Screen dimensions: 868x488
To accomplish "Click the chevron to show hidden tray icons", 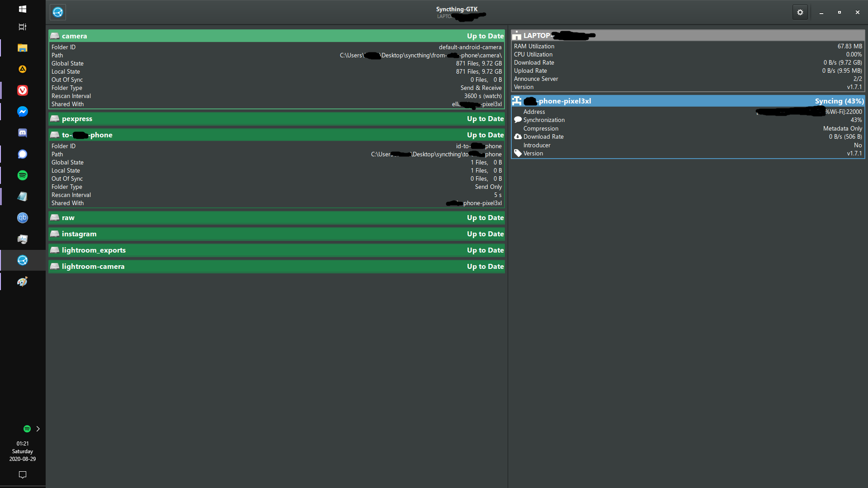I will click(x=38, y=429).
